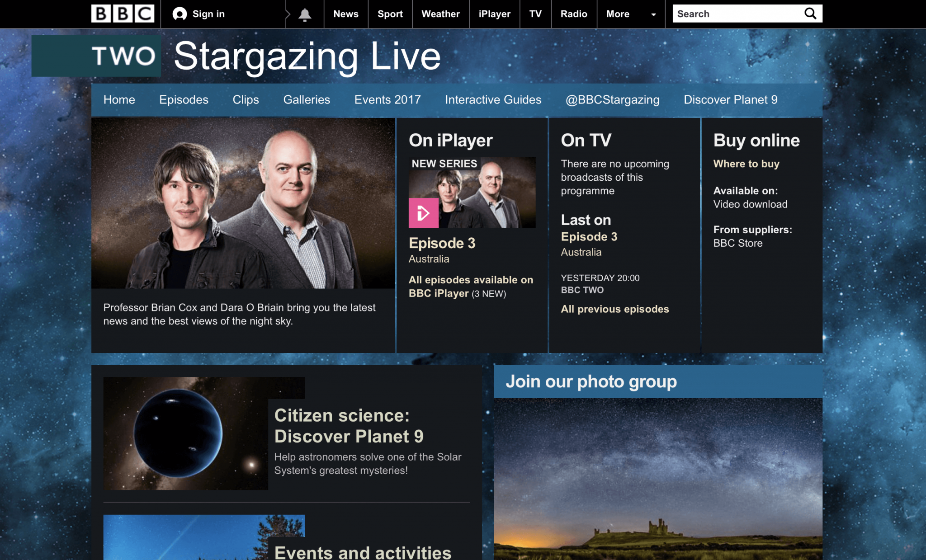
Task: Open the @BBCStargazing tab
Action: (612, 99)
